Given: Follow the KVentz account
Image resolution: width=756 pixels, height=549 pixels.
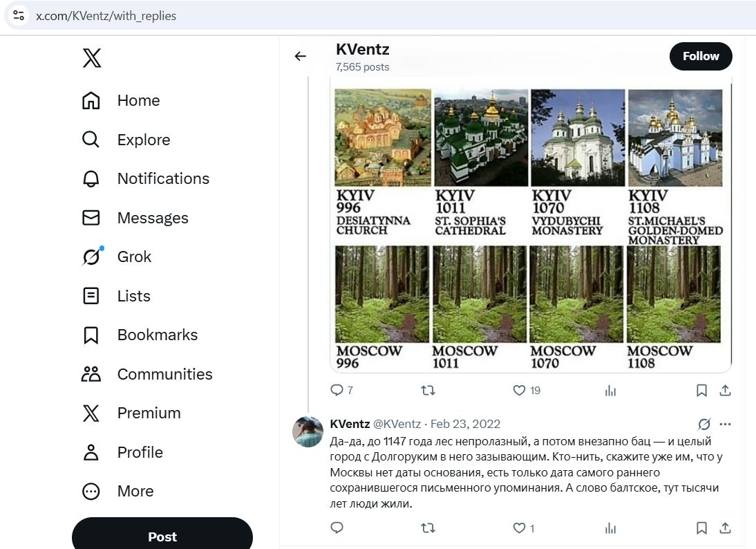Looking at the screenshot, I should pos(701,56).
